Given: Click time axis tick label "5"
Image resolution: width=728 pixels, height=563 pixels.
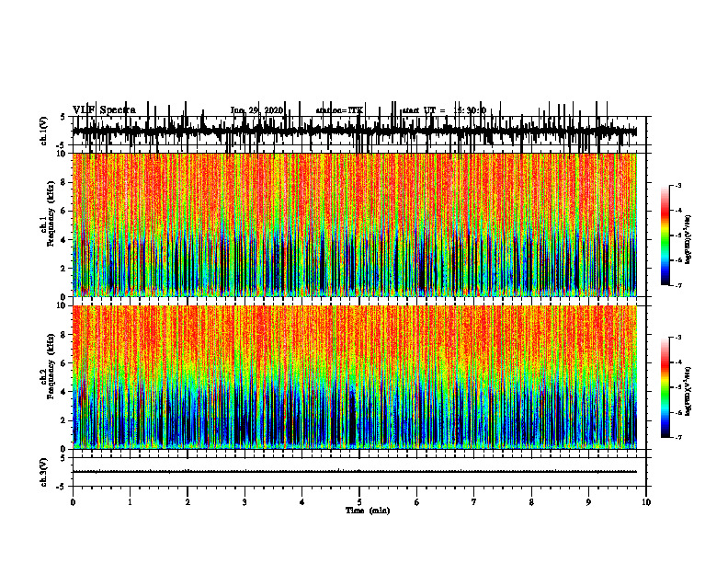Looking at the screenshot, I should tap(359, 502).
